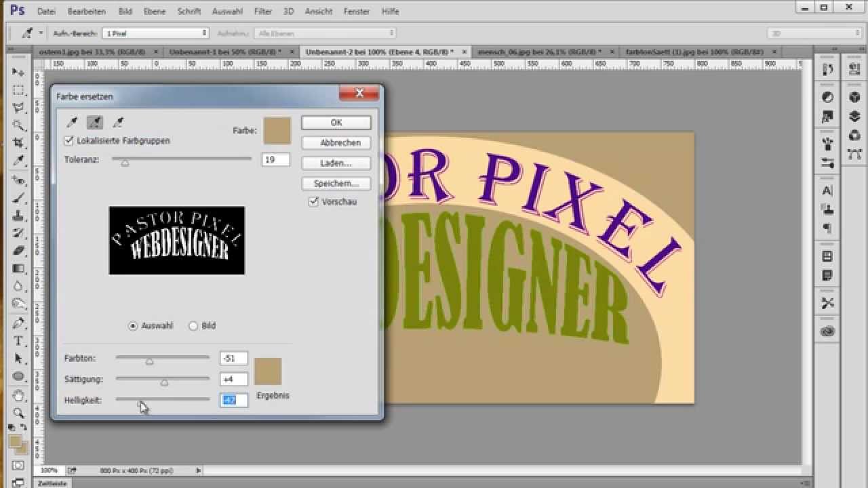This screenshot has height=488, width=868.
Task: Pick the plain eyedropper in dialog
Action: [x=72, y=122]
